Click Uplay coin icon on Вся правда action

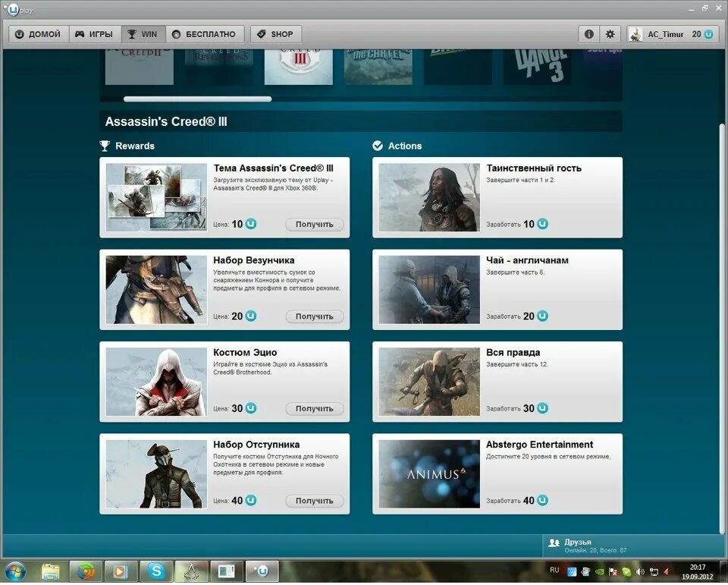pyautogui.click(x=542, y=408)
